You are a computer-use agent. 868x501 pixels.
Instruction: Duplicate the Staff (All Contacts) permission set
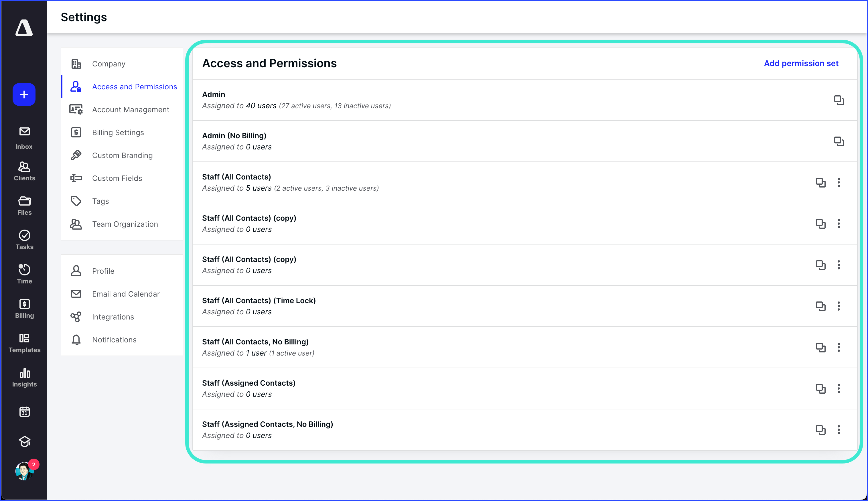pyautogui.click(x=821, y=183)
